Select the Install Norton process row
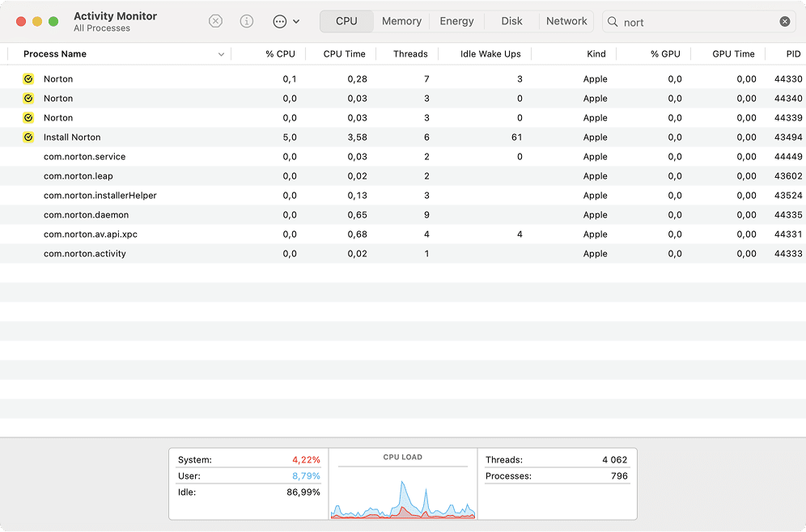This screenshot has width=806, height=532. tap(403, 137)
